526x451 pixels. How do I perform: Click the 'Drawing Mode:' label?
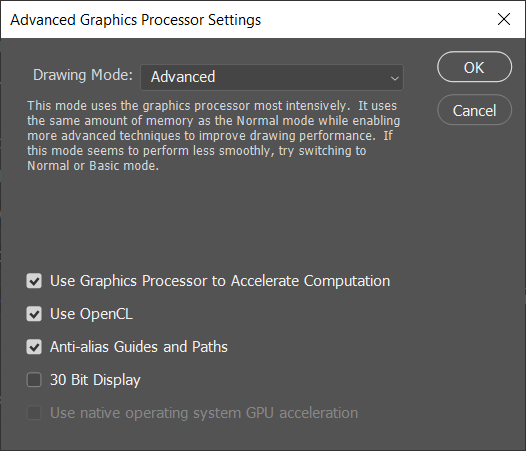[83, 75]
